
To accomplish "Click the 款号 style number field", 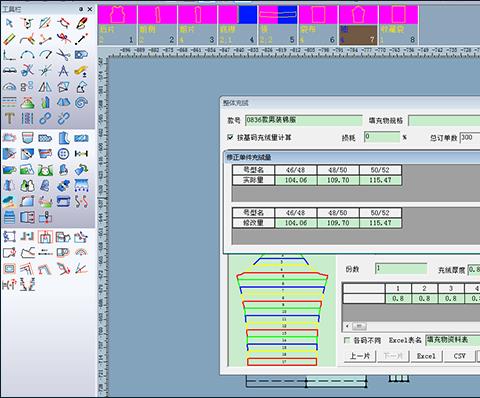I will pyautogui.click(x=304, y=120).
